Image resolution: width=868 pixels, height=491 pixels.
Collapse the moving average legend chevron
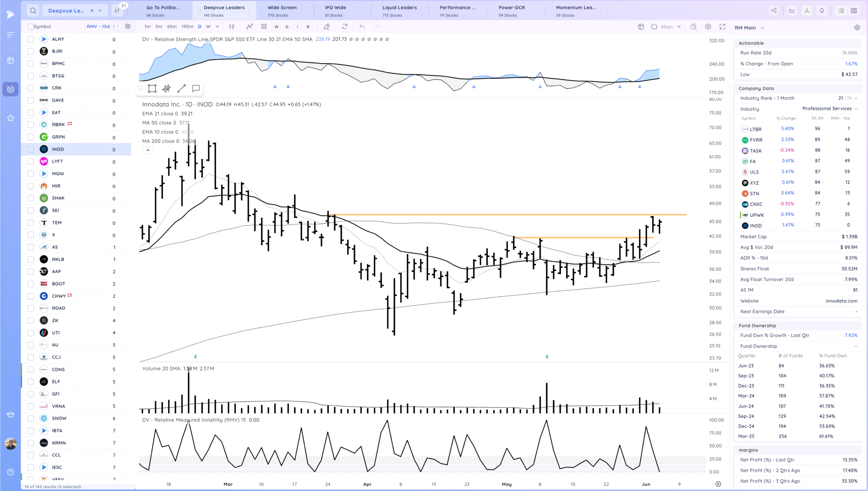(148, 150)
